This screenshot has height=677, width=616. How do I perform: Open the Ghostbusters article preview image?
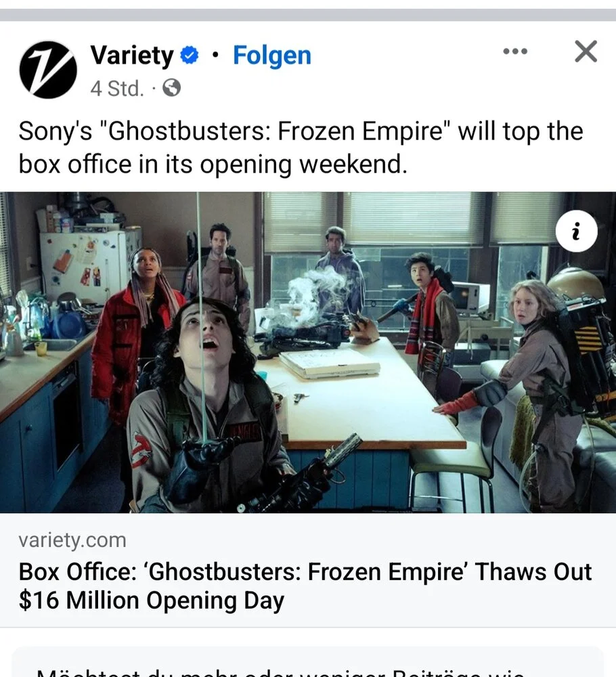coord(308,352)
